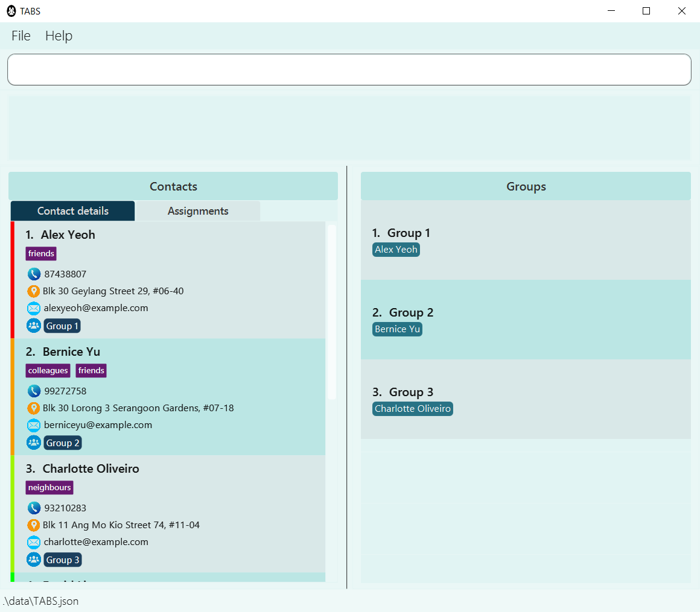700x612 pixels.
Task: Select the Contact details tab
Action: [x=73, y=211]
